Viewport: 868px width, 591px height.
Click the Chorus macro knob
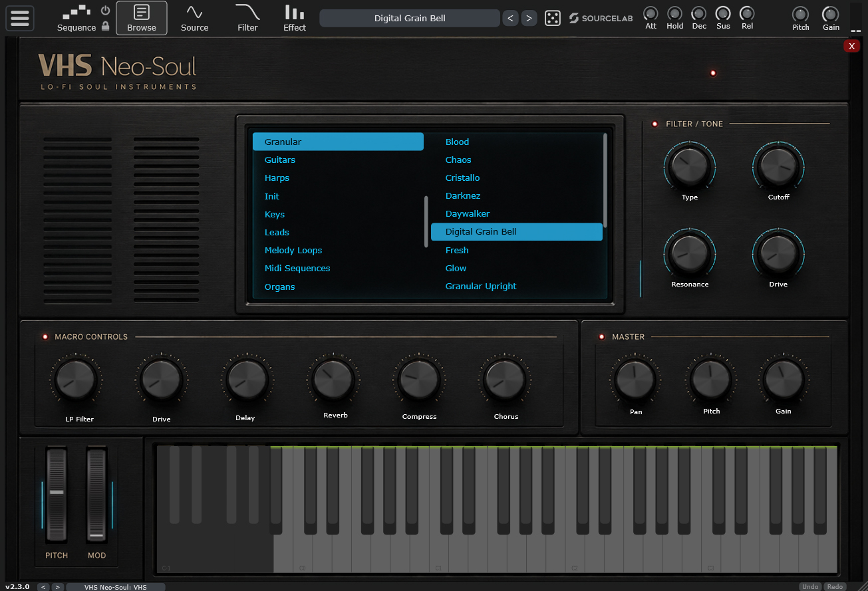tap(506, 379)
